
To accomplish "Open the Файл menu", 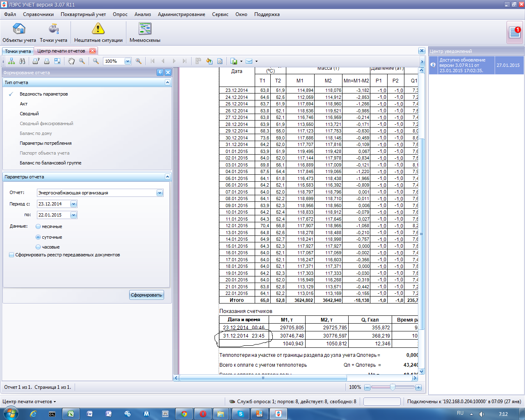I will 10,14.
